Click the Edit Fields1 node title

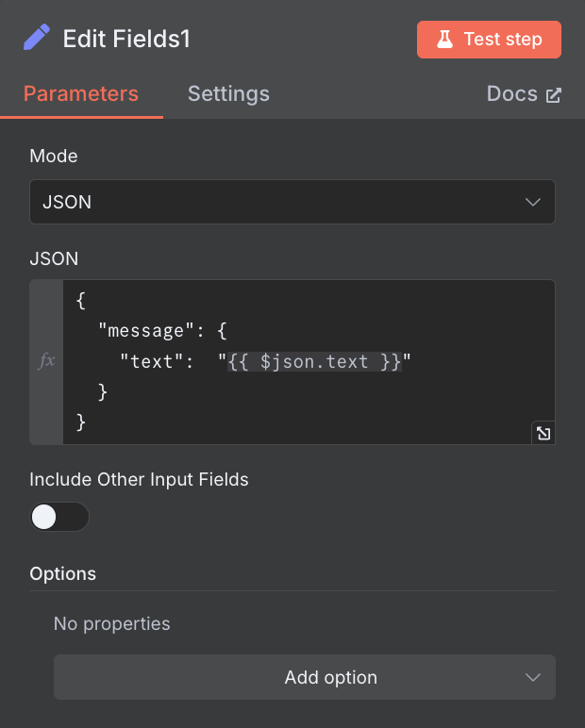coord(126,40)
